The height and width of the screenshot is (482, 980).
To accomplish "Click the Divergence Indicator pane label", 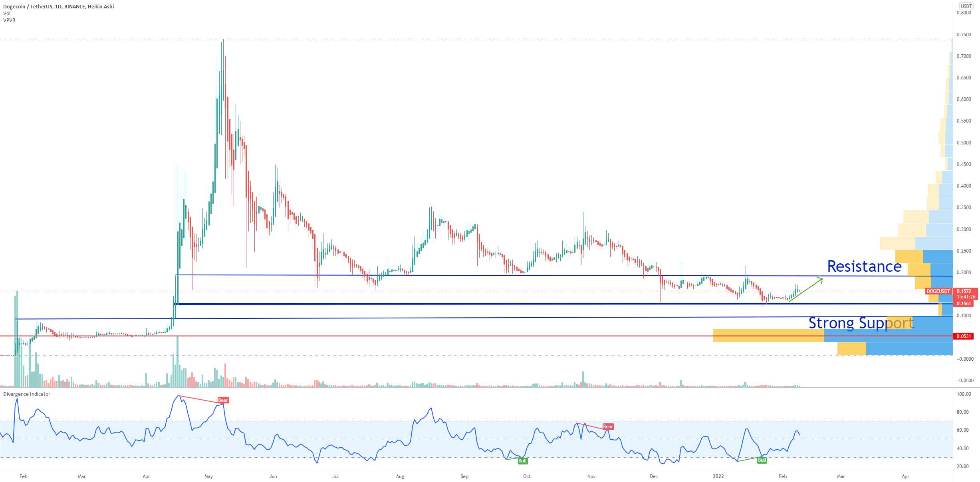I will [x=27, y=394].
